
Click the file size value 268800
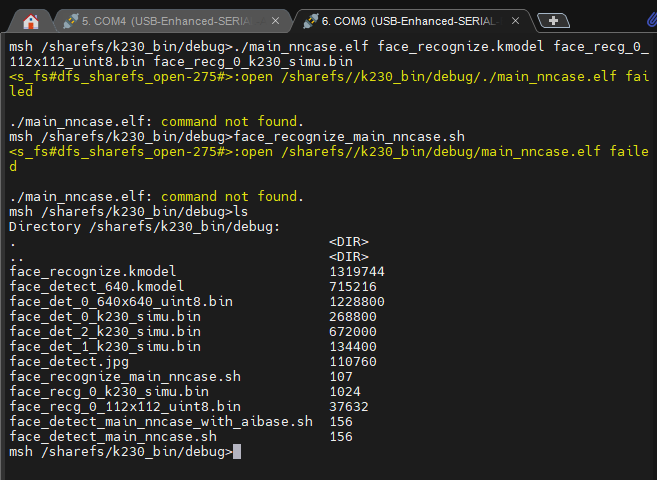click(x=353, y=317)
